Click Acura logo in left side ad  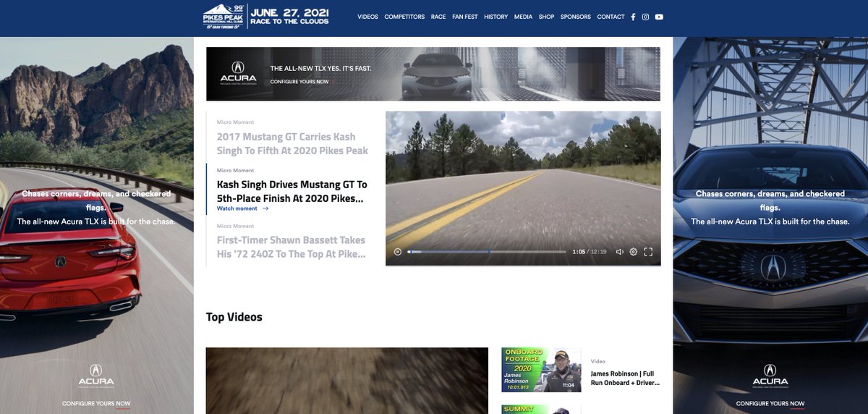[x=96, y=375]
